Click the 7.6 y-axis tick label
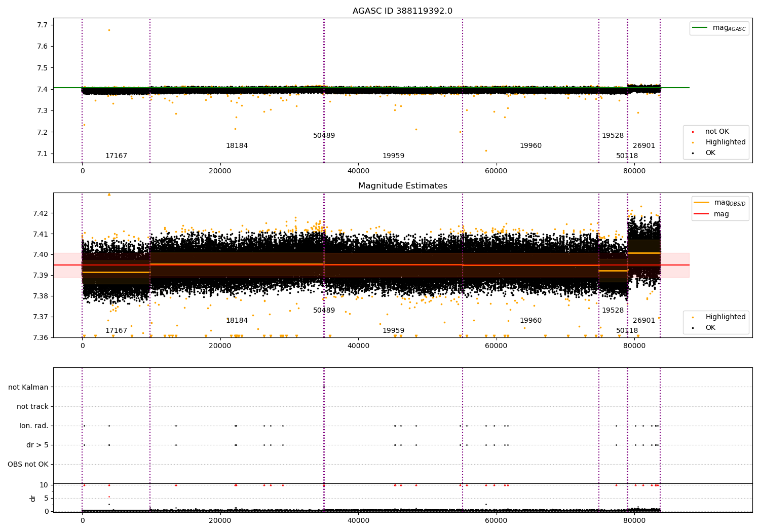This screenshot has height=532, width=760. click(x=43, y=47)
